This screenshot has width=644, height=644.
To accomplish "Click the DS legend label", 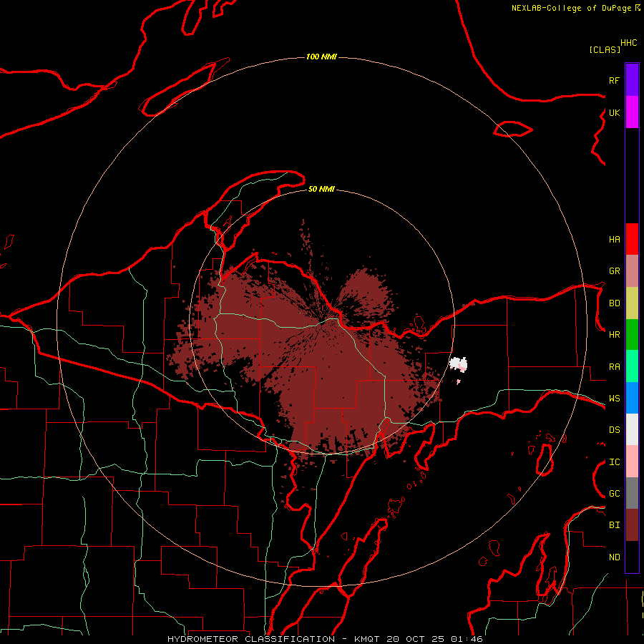I will pyautogui.click(x=615, y=430).
